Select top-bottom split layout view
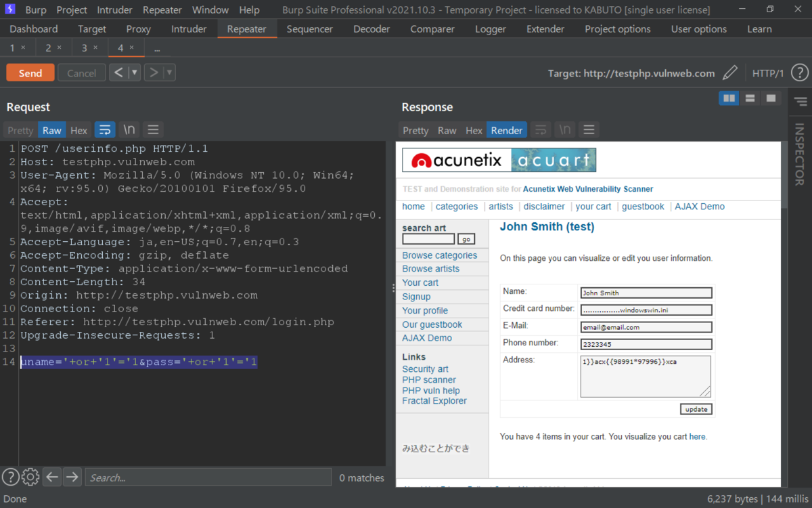812x508 pixels. point(750,98)
